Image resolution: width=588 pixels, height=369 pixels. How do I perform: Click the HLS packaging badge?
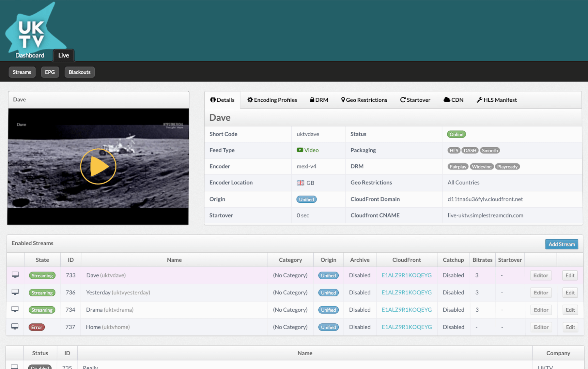(454, 150)
